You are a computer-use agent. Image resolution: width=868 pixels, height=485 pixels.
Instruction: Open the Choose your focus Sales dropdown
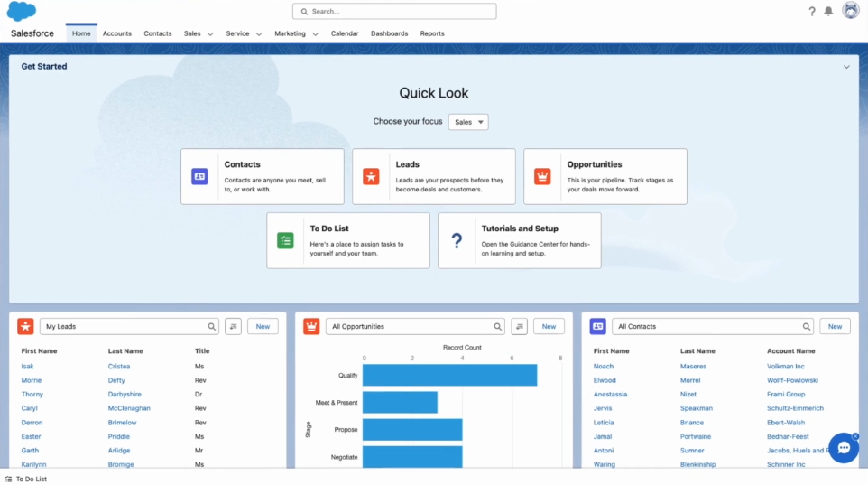coord(468,122)
